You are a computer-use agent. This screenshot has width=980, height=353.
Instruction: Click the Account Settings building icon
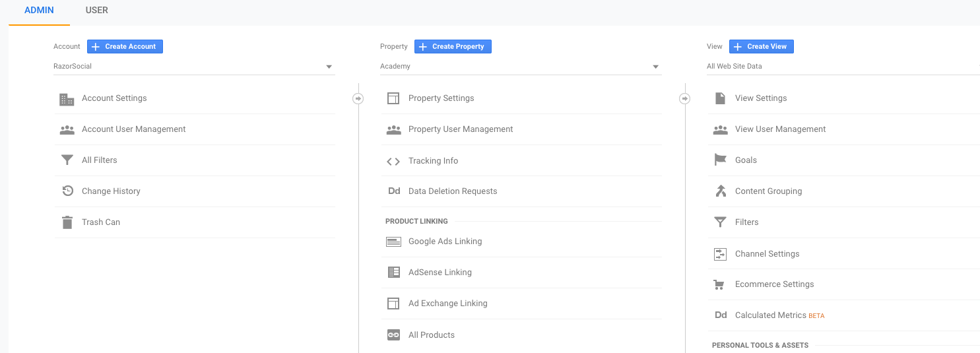tap(67, 99)
